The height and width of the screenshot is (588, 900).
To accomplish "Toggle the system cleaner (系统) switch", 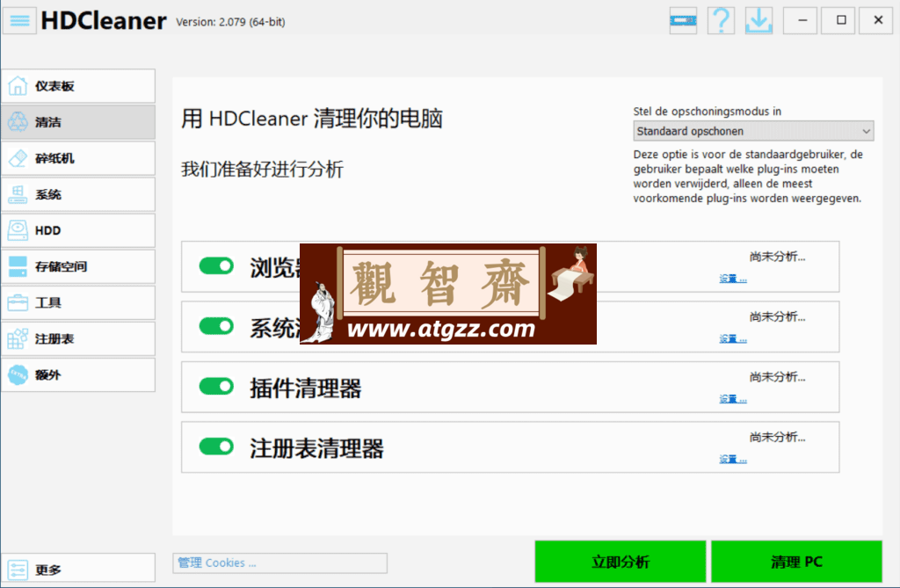I will coord(216,326).
